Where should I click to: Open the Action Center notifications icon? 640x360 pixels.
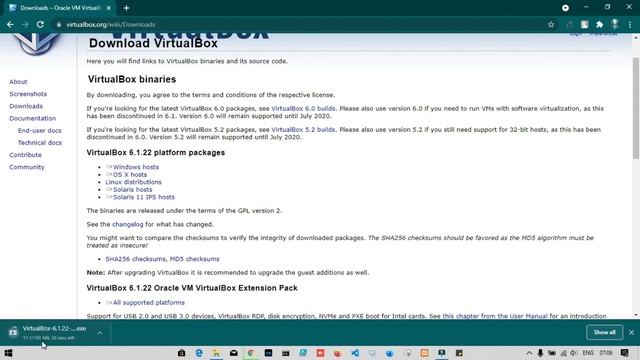tap(624, 353)
